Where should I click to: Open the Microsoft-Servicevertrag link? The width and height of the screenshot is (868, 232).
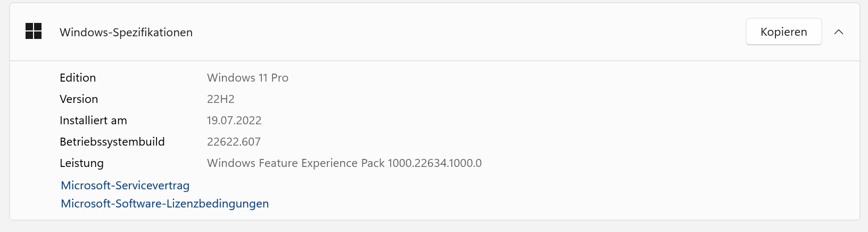click(x=125, y=186)
